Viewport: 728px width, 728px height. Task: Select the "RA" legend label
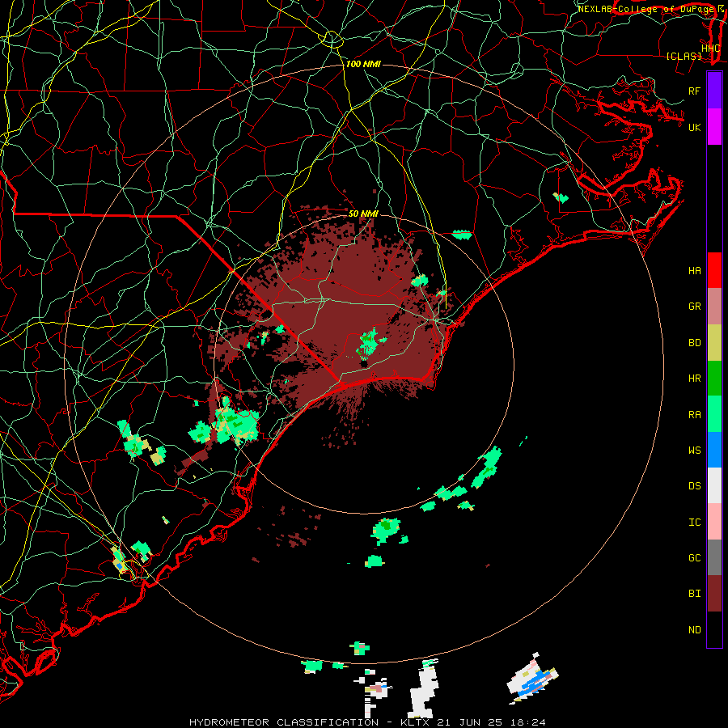[x=694, y=415]
